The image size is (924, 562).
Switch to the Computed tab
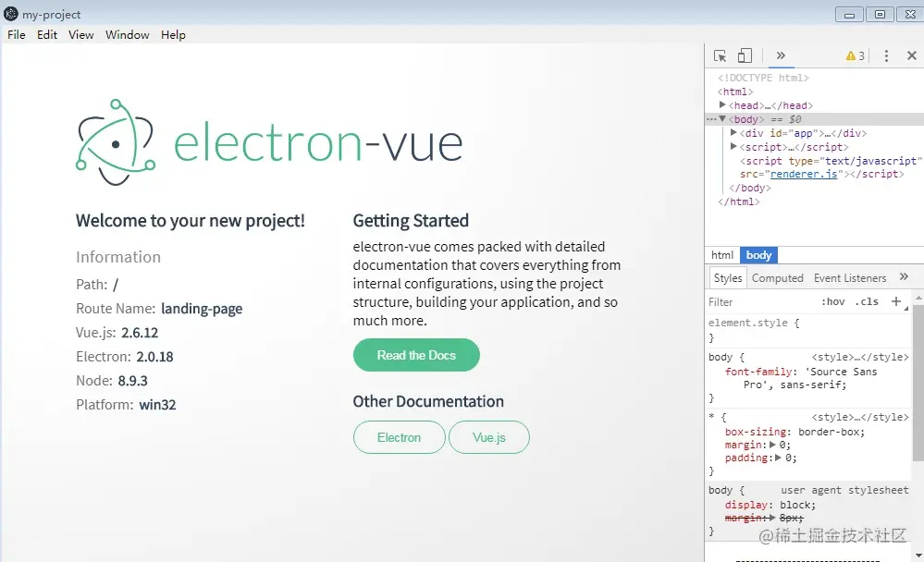point(777,278)
